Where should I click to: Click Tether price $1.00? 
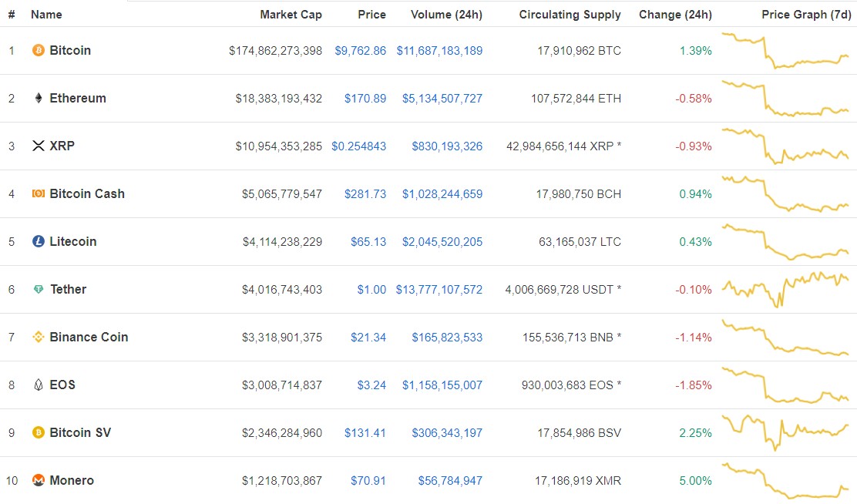tap(371, 289)
